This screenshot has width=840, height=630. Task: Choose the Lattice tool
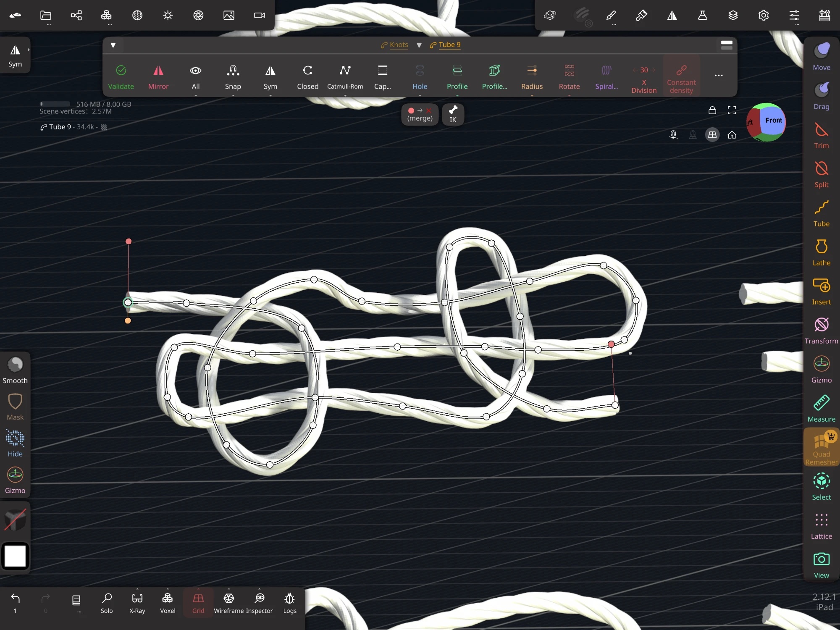(x=821, y=526)
